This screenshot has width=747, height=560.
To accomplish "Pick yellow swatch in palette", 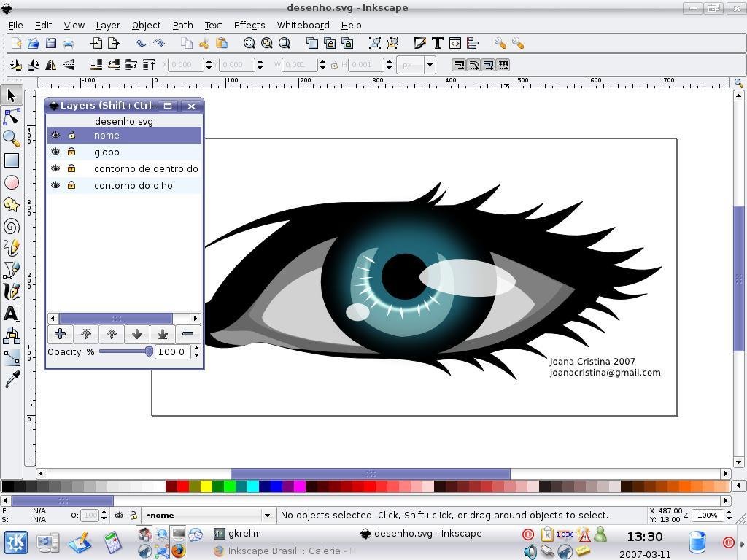I will coord(206,486).
